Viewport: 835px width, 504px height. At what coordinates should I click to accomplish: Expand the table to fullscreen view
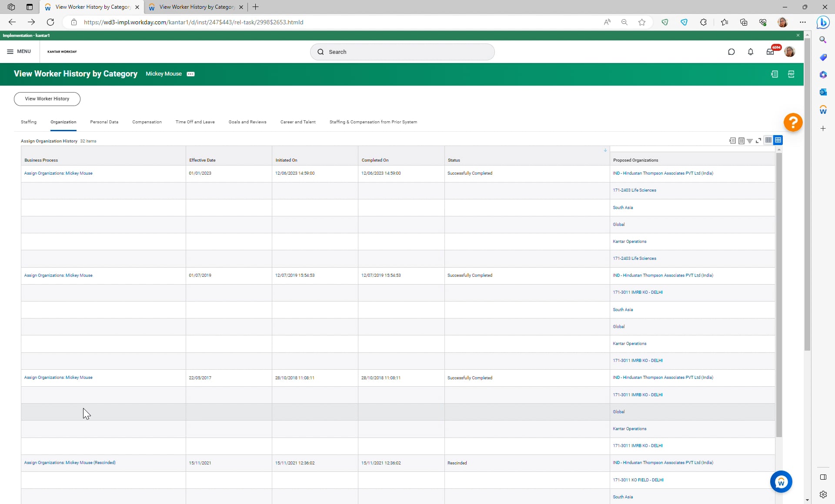coord(758,140)
